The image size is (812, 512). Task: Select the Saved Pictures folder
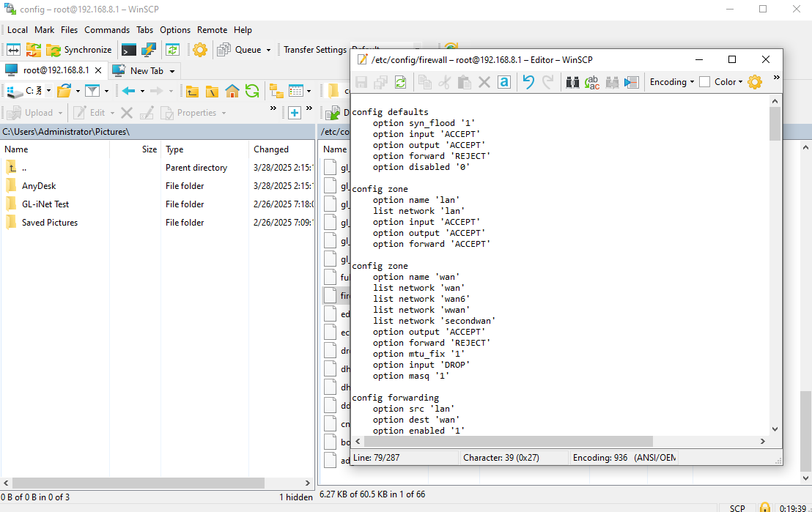tap(50, 223)
